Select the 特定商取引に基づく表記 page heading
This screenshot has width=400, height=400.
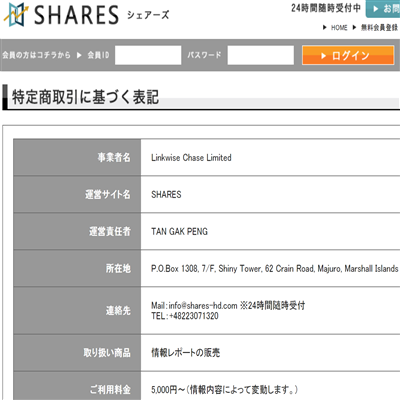pos(85,97)
